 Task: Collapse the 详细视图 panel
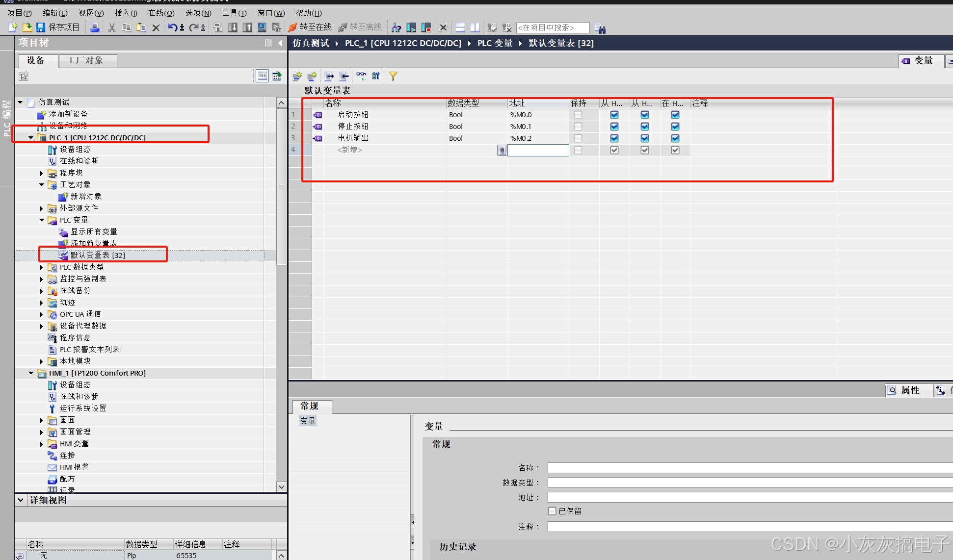pos(21,500)
